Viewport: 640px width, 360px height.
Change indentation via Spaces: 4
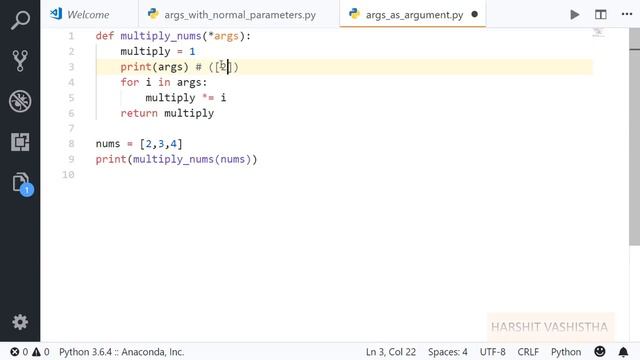(448, 352)
